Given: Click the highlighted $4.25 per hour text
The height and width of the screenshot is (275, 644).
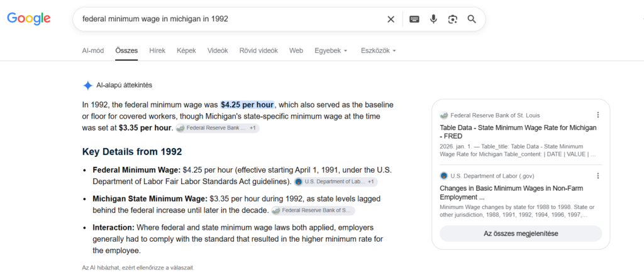Looking at the screenshot, I should pos(247,104).
